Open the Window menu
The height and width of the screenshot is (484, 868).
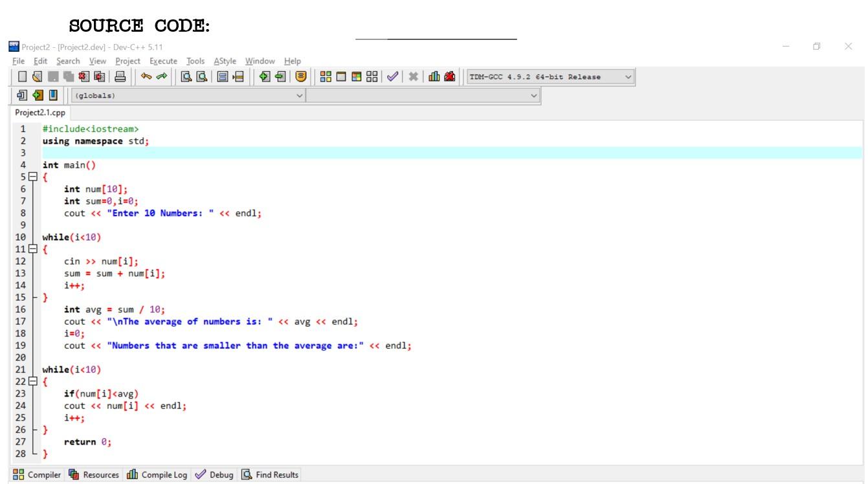260,61
